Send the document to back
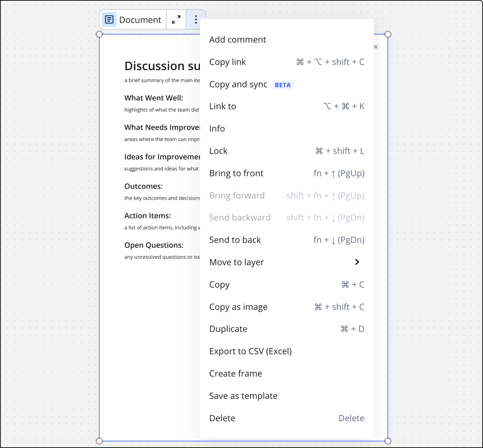This screenshot has width=483, height=448. [235, 240]
